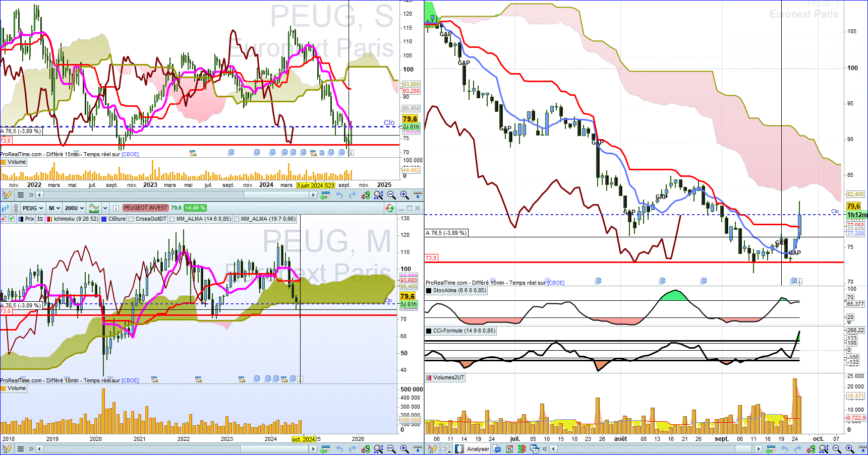The image size is (868, 455).
Task: Click the share icon in the right chart toolbar
Action: [446, 448]
